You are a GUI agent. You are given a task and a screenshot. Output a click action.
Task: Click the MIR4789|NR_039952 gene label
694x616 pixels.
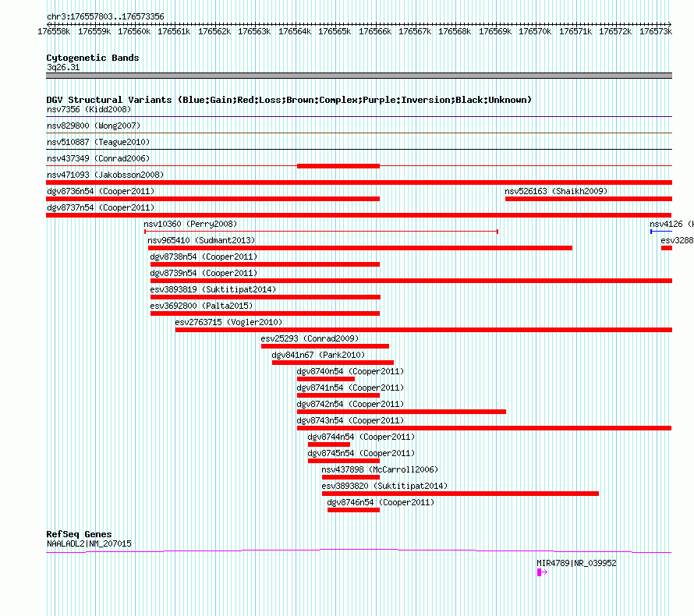pos(576,563)
